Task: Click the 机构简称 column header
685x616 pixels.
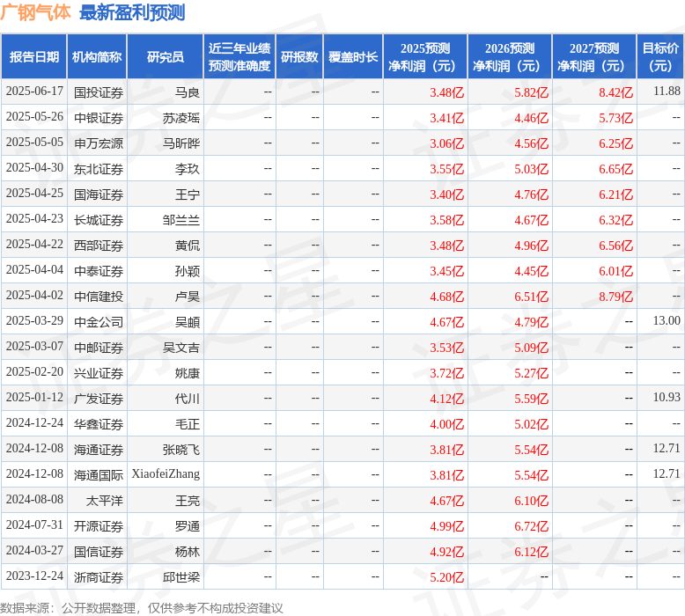Action: pyautogui.click(x=97, y=56)
